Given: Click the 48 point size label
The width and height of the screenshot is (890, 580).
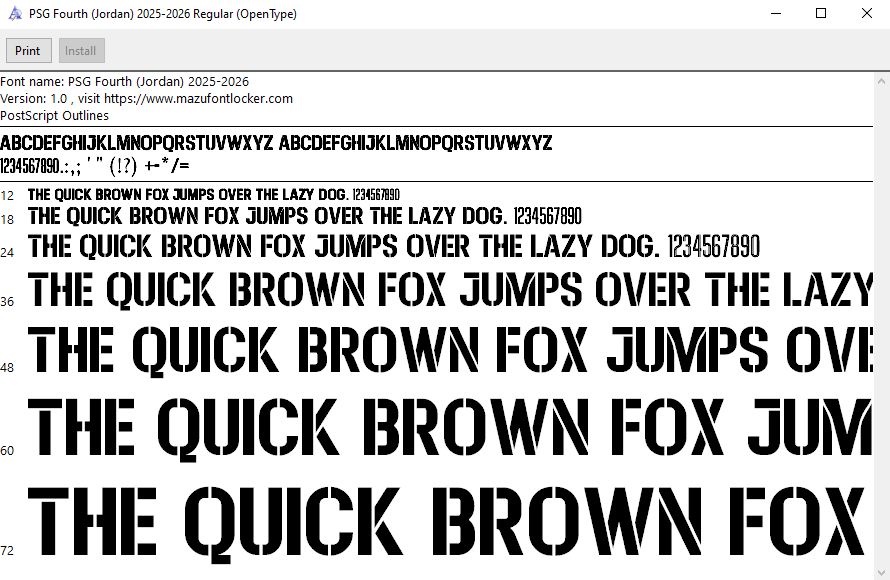Looking at the screenshot, I should tap(8, 368).
